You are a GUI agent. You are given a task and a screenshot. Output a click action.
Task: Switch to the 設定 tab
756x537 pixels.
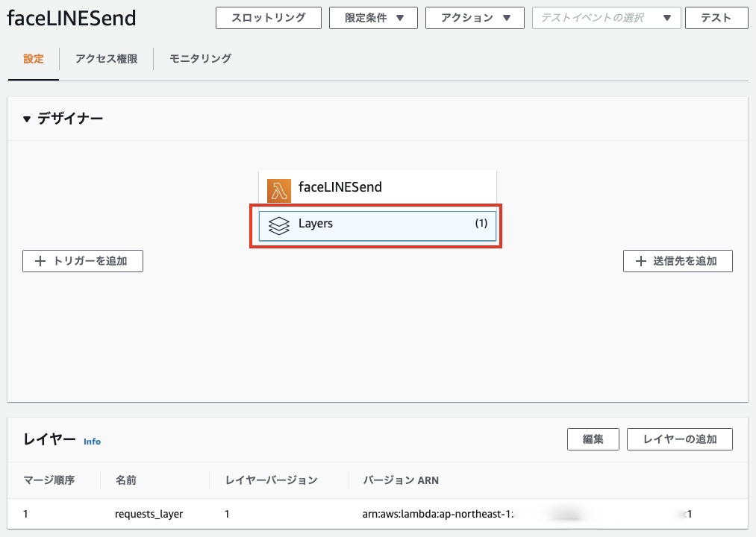34,59
